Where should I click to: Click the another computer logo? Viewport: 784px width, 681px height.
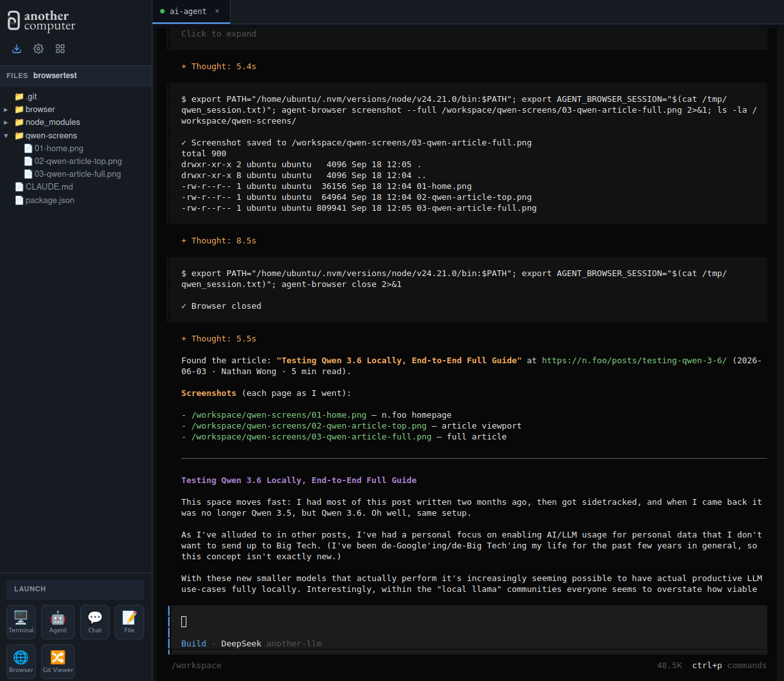[42, 21]
